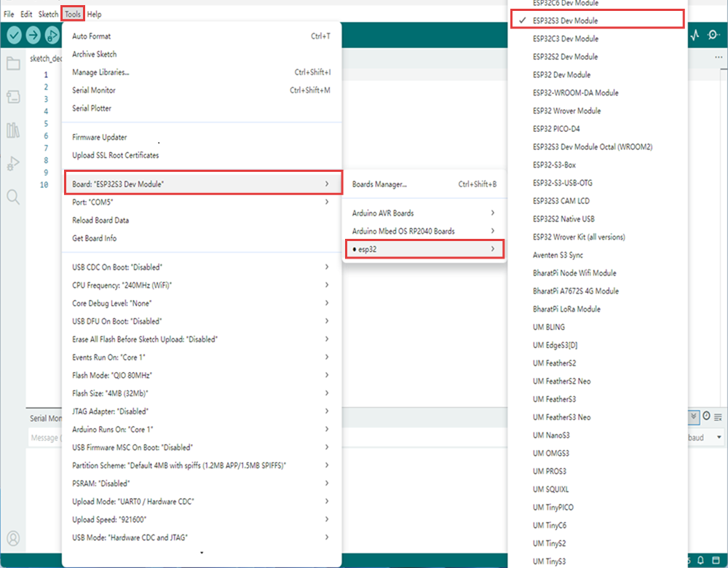728x568 pixels.
Task: Open the Debug panel from left sidebar
Action: pos(13,163)
